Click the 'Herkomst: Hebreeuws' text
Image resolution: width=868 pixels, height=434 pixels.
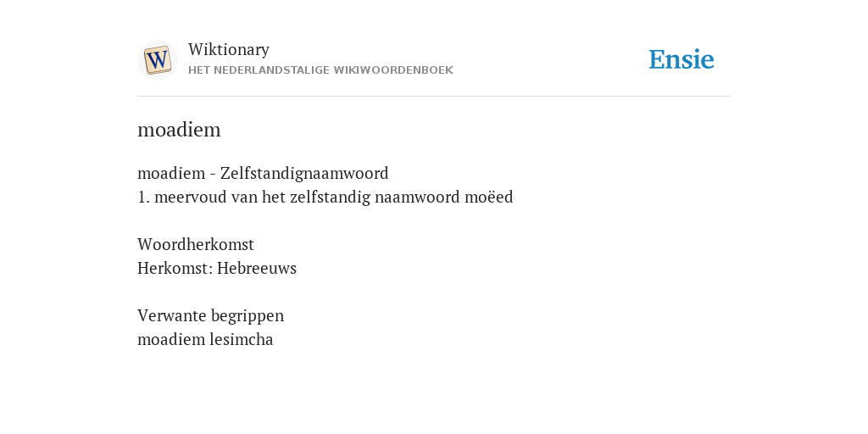pos(217,268)
